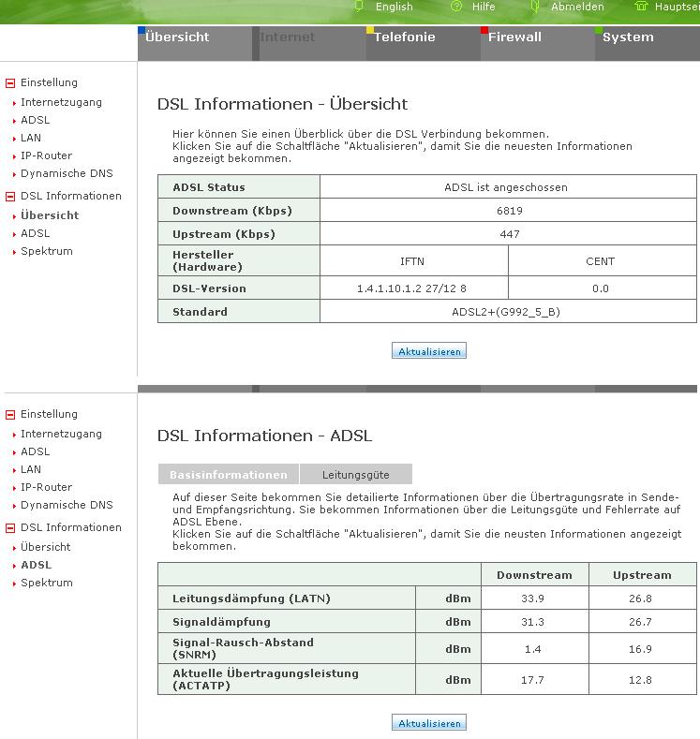
Task: Click Aktualisieren button below ADSL table
Action: point(429,722)
